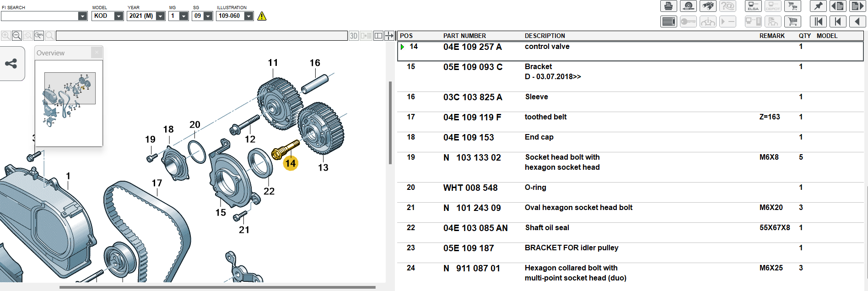Toggle the split panel layout icon
Viewport: 868px width, 291px height.
click(378, 36)
